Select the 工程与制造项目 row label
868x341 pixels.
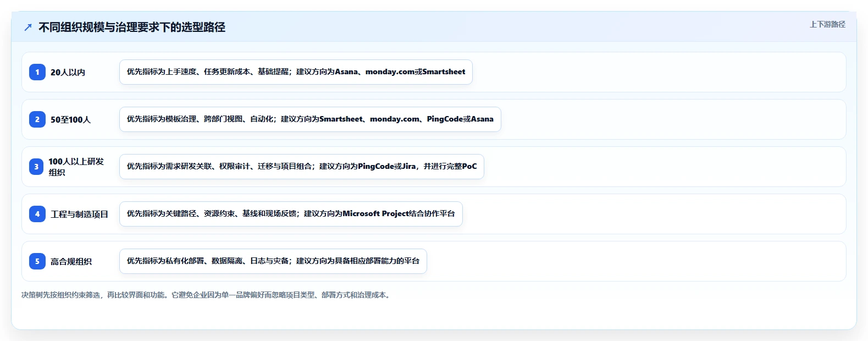79,214
